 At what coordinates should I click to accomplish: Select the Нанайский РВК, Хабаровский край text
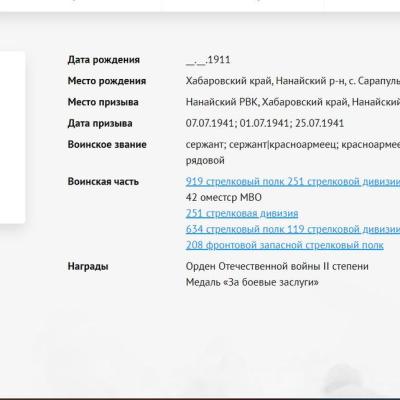click(x=293, y=102)
